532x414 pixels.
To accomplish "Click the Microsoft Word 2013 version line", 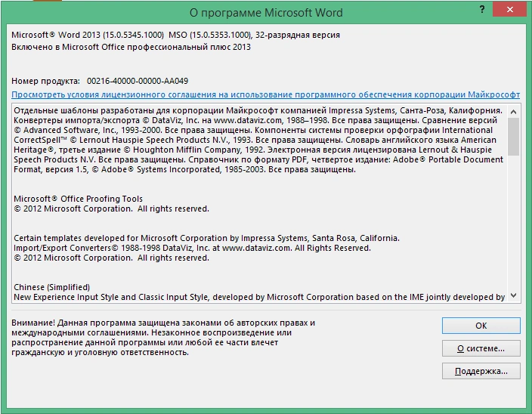I will click(176, 35).
